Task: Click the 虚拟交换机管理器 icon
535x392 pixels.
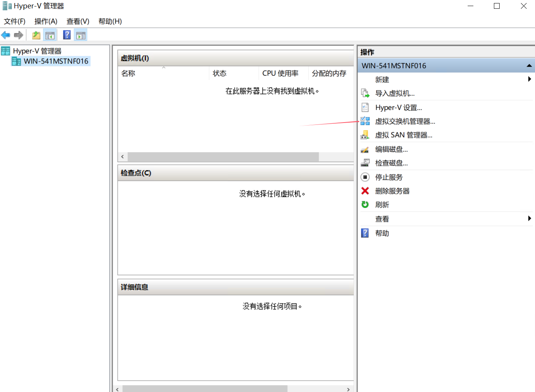Action: pos(365,121)
